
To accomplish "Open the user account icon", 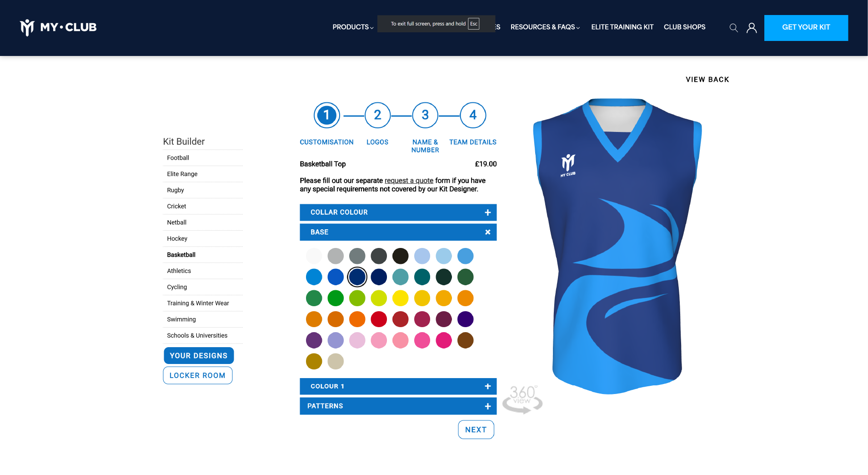I will click(752, 28).
